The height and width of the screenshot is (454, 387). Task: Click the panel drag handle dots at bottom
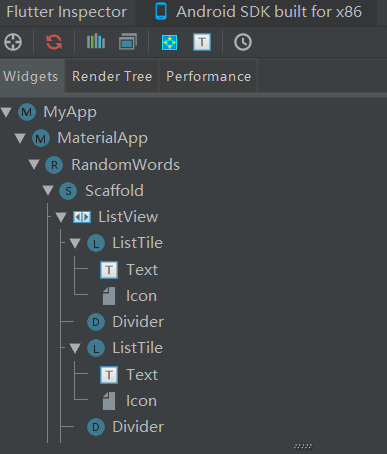coord(303,446)
